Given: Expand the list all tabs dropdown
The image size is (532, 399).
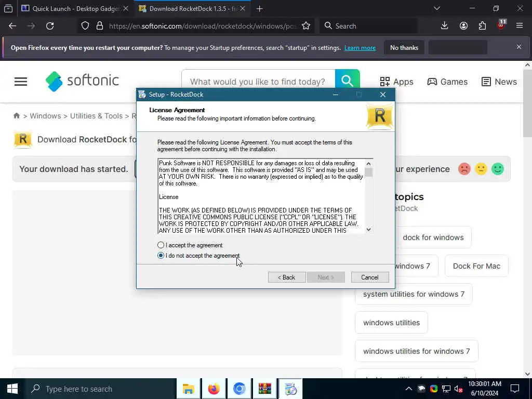Looking at the screenshot, I should coord(437,8).
